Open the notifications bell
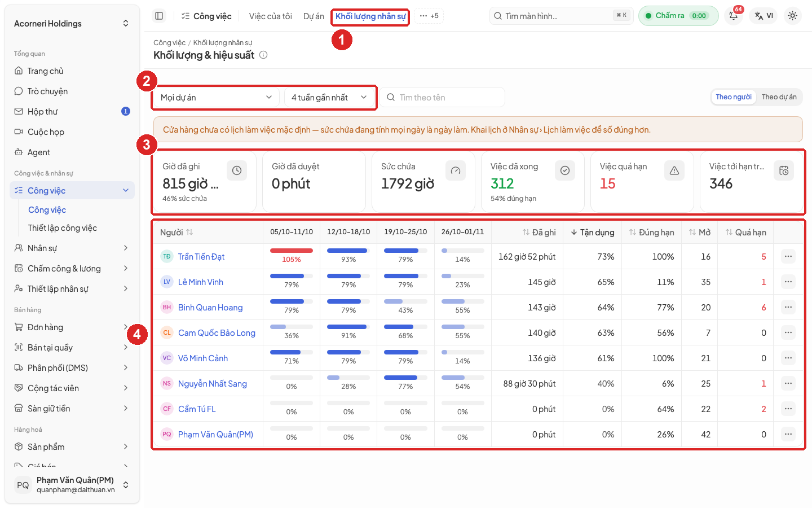 [x=734, y=16]
